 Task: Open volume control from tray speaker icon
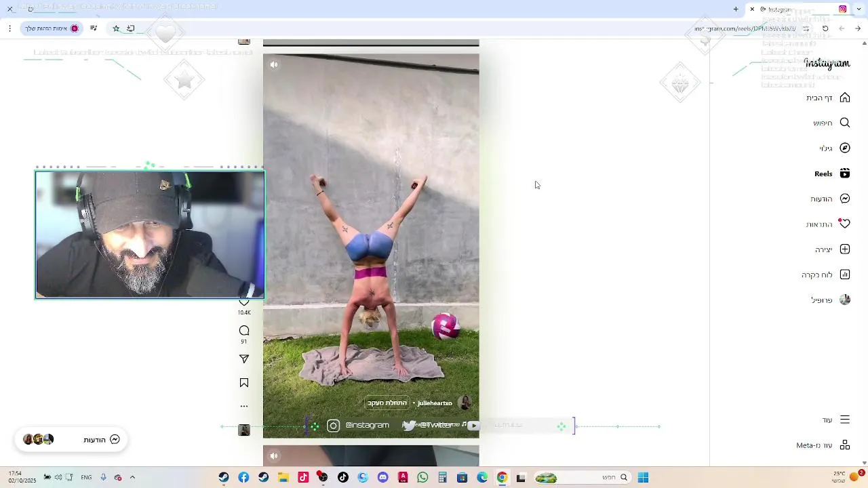point(58,477)
